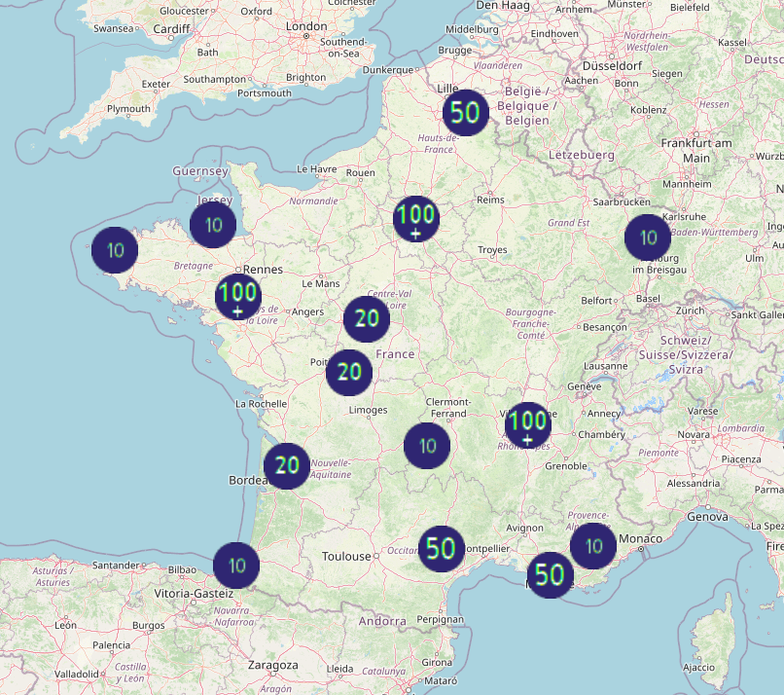
Task: Click the 10 cluster below Clermont-Ferrand
Action: pyautogui.click(x=427, y=445)
